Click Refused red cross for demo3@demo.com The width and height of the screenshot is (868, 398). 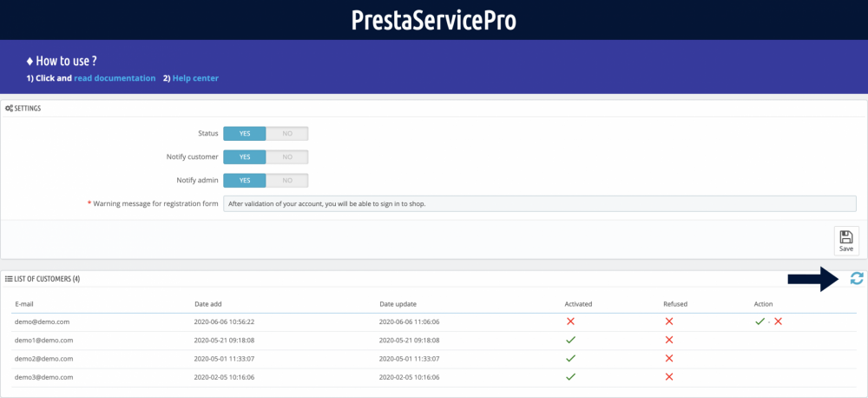click(x=668, y=377)
